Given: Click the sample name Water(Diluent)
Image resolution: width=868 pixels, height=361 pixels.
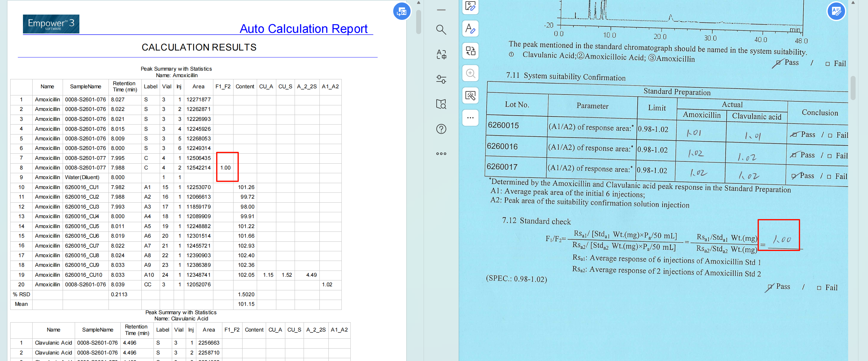Looking at the screenshot, I should point(82,178).
